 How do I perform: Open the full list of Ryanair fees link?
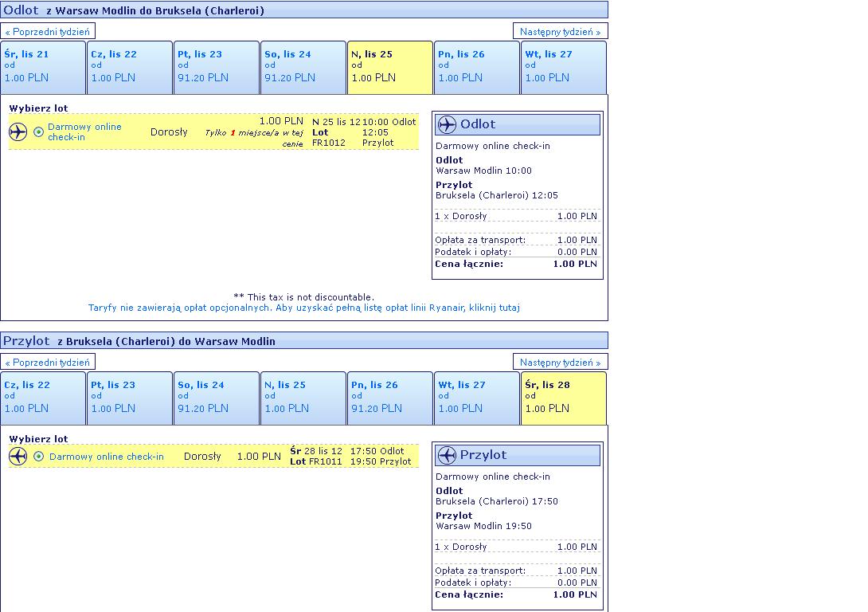coord(304,308)
